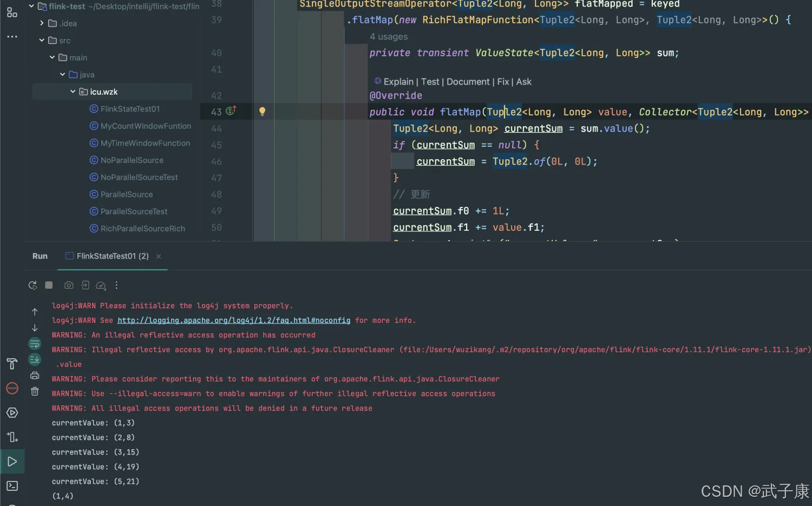This screenshot has width=812, height=506.
Task: Toggle scroll to end of console
Action: (35, 359)
